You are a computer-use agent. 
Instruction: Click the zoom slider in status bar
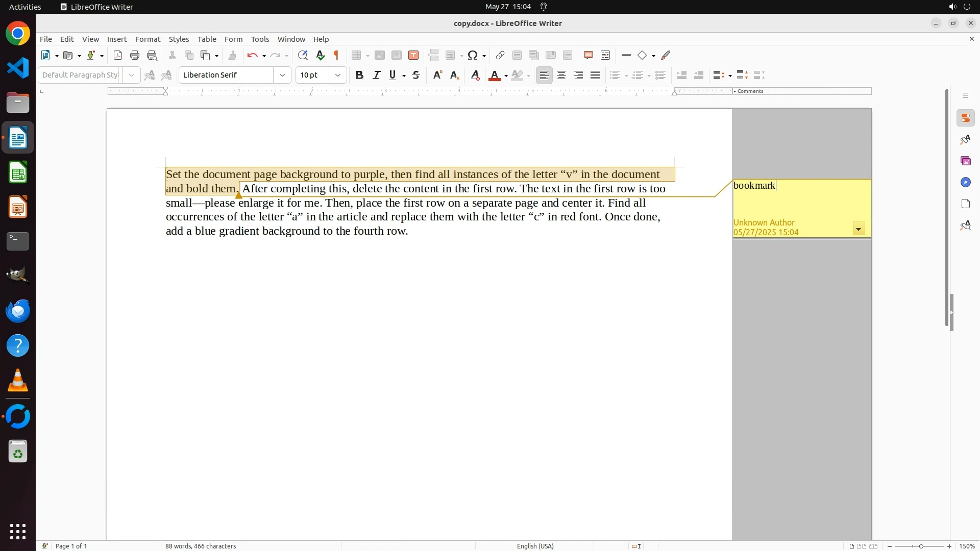(x=920, y=546)
